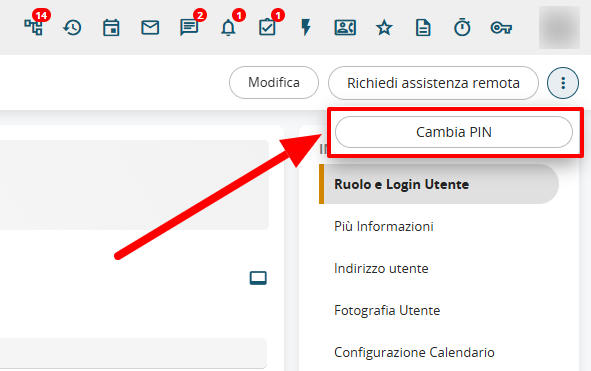Screen dimensions: 591x371
Task: Open Fotografia Utente section
Action: [387, 310]
